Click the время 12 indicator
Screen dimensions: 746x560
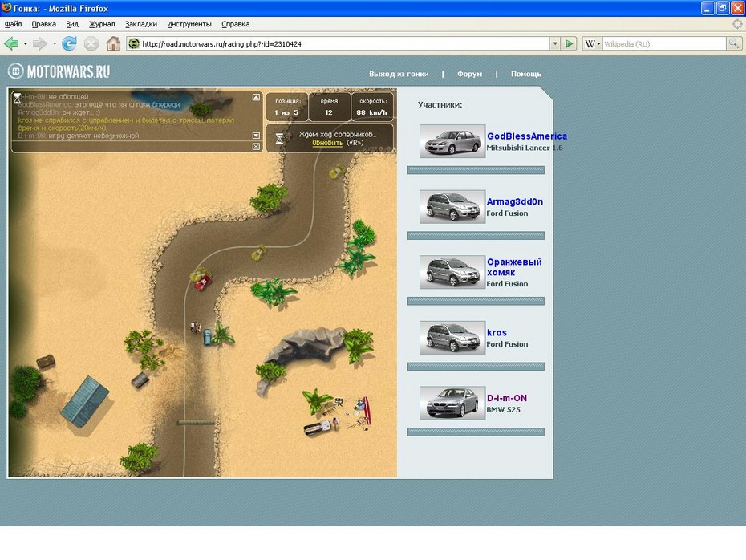click(x=329, y=107)
